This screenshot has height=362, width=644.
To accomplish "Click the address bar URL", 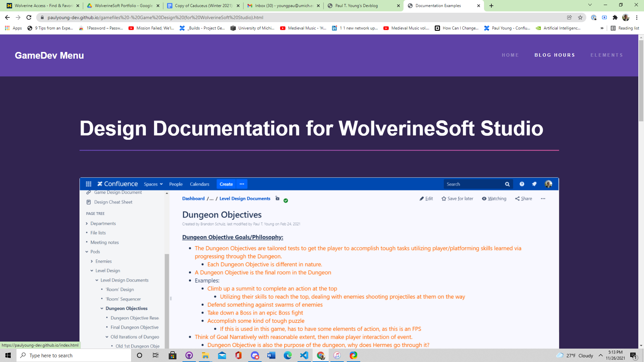I will tap(155, 17).
